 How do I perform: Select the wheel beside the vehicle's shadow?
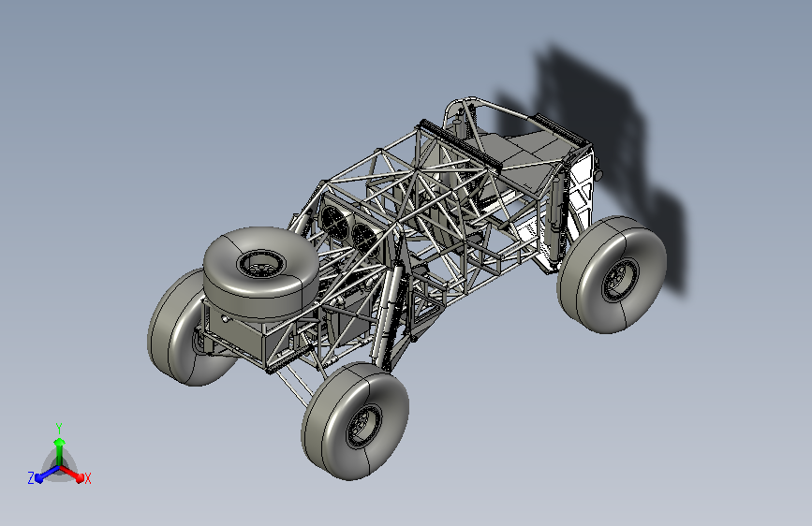click(612, 274)
